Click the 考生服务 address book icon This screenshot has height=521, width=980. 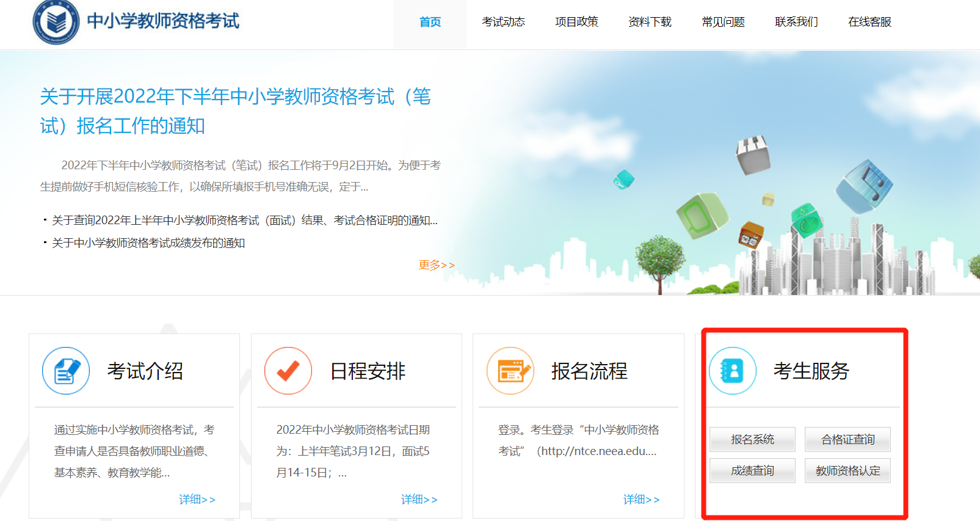(x=733, y=371)
